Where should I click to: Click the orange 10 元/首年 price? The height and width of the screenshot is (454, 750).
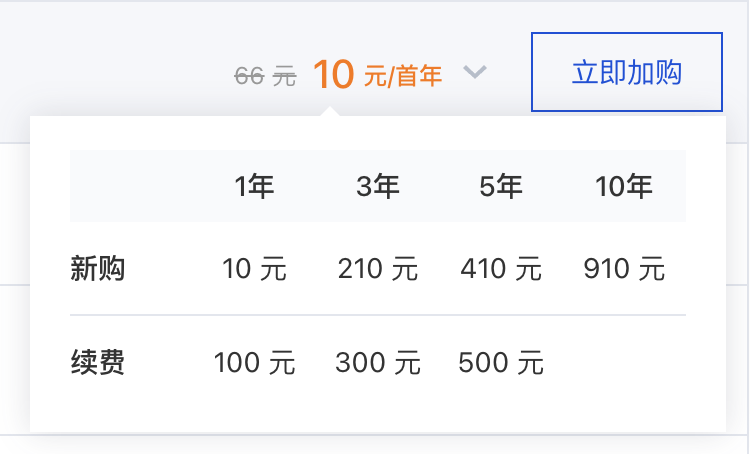[377, 74]
